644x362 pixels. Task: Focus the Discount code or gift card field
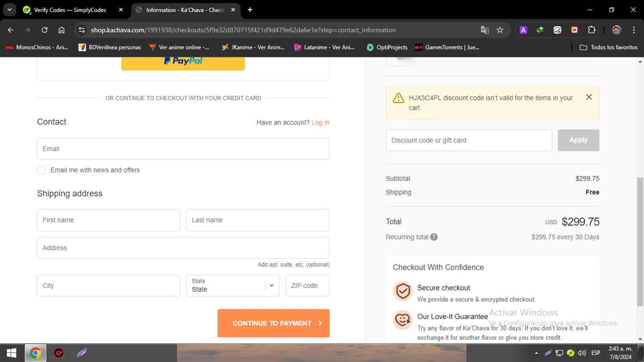[x=469, y=140]
